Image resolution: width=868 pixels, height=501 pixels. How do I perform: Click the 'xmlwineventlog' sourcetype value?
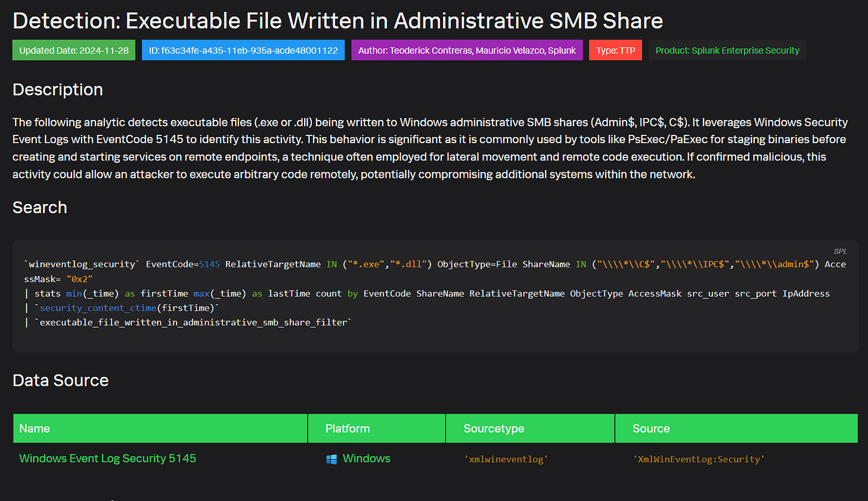[505, 459]
